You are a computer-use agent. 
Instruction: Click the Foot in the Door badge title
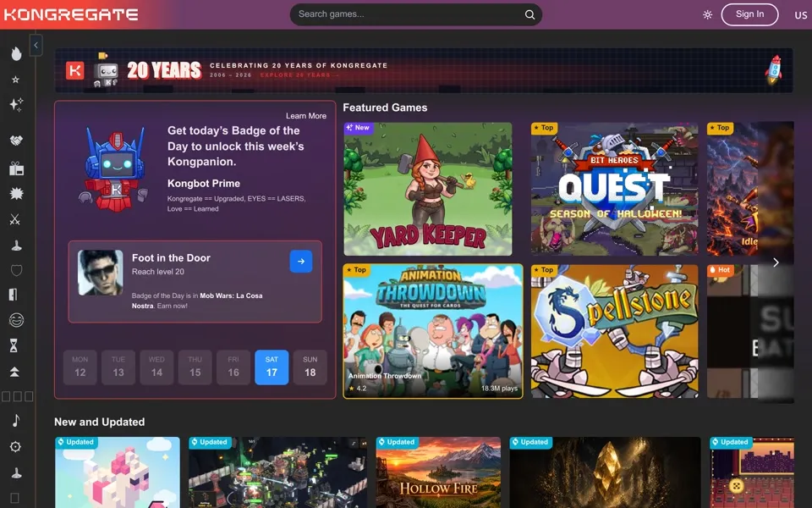pos(171,257)
